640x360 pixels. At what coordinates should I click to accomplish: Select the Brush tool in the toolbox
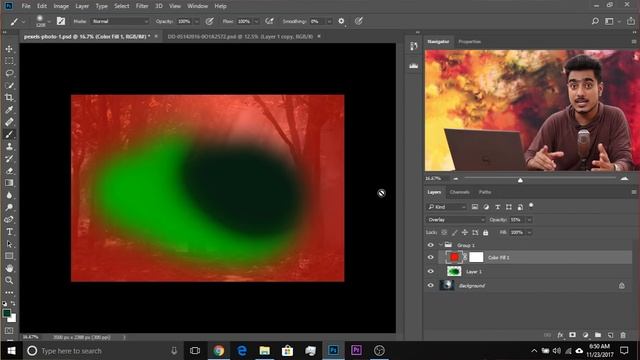(9, 134)
